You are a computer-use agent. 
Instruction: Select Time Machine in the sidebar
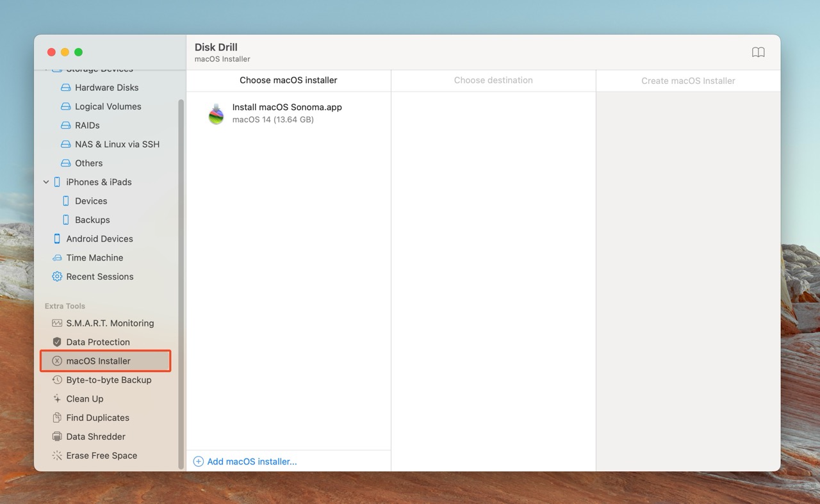click(94, 257)
